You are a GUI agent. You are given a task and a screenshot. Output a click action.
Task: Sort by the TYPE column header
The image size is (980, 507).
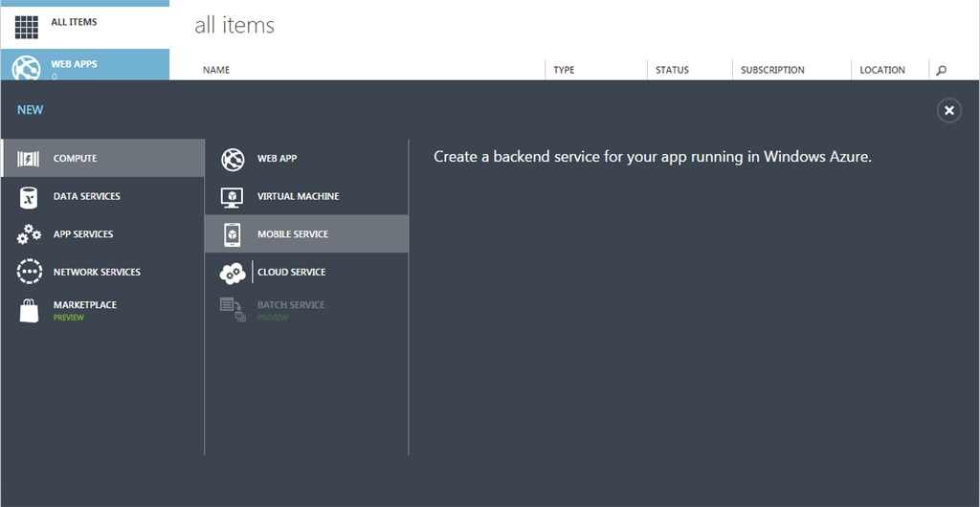(x=564, y=71)
